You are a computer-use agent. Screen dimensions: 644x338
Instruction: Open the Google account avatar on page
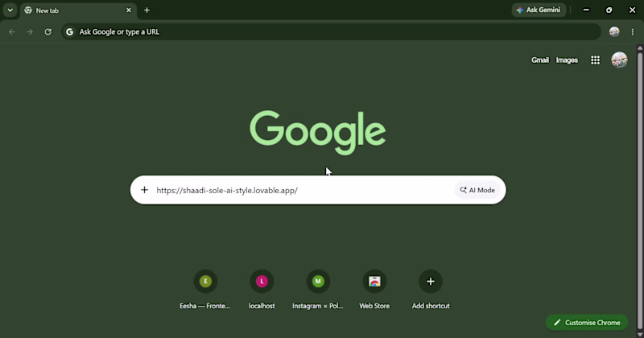click(619, 60)
